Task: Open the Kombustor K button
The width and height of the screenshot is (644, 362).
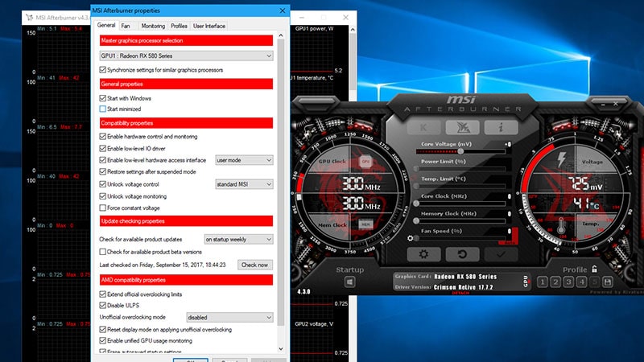Action: tap(423, 127)
